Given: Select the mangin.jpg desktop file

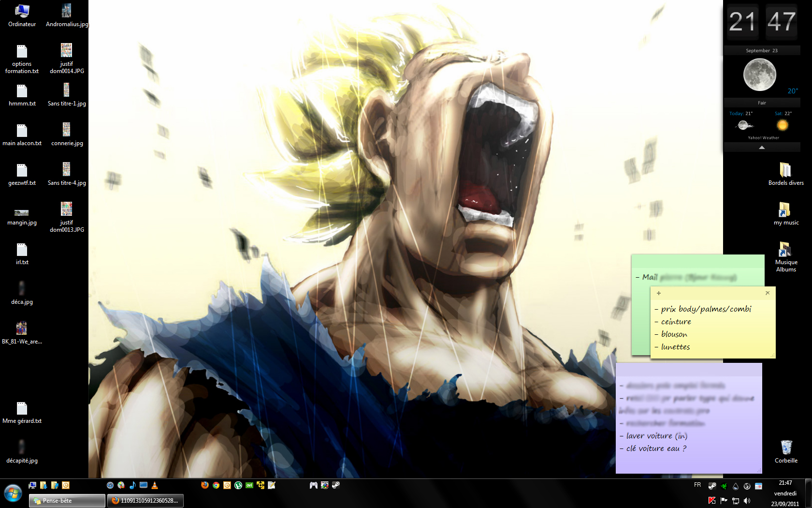Looking at the screenshot, I should point(22,217).
